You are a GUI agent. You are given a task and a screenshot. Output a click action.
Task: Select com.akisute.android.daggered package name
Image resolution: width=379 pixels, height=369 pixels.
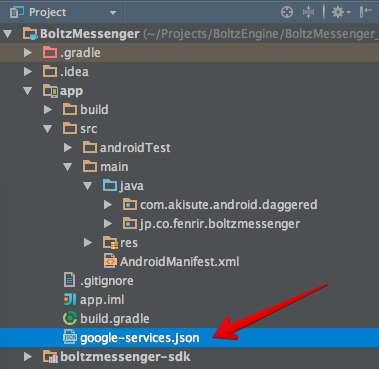tap(229, 205)
